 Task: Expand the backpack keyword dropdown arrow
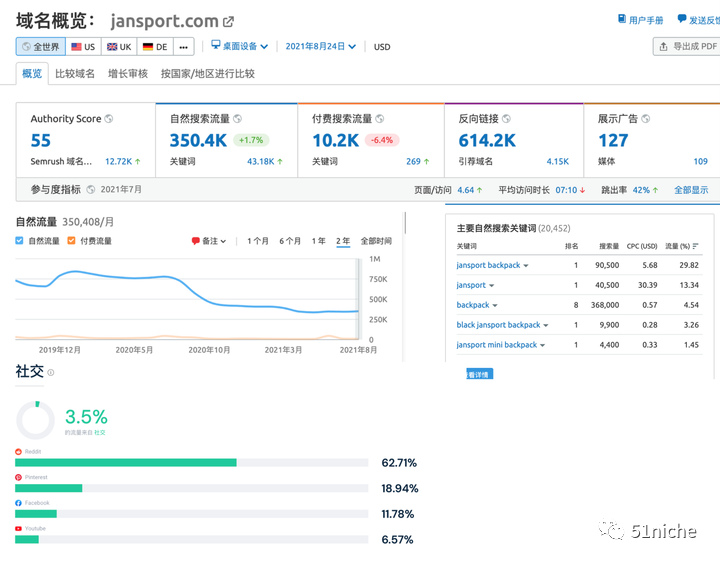coord(495,305)
